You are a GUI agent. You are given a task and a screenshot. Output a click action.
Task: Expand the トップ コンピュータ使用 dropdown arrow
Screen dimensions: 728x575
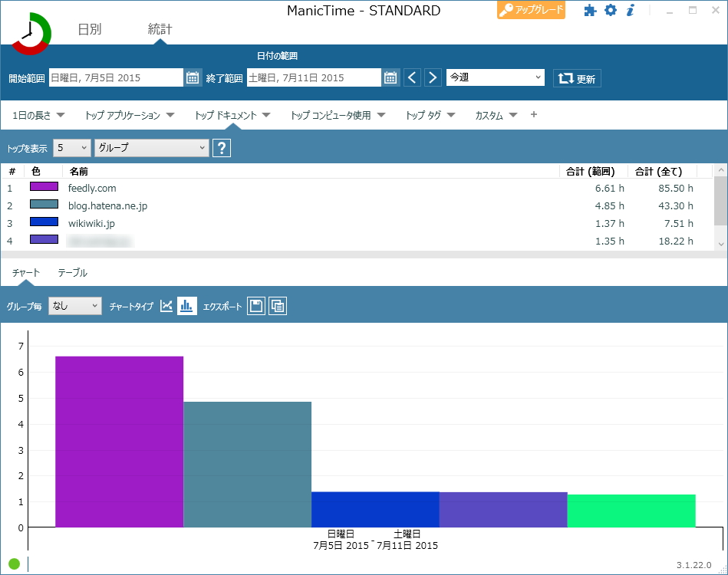(x=381, y=115)
